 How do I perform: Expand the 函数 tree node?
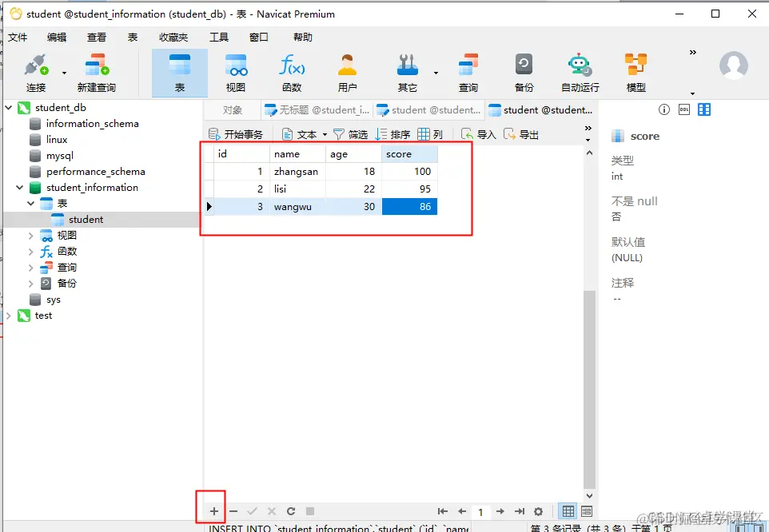(x=31, y=252)
